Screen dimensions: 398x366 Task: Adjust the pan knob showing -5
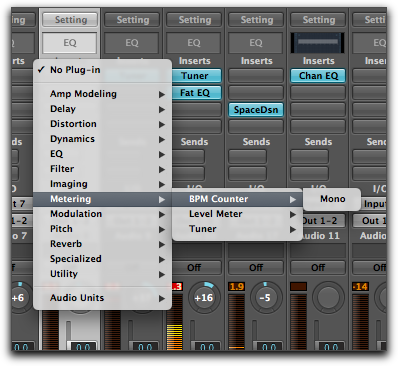point(266,297)
